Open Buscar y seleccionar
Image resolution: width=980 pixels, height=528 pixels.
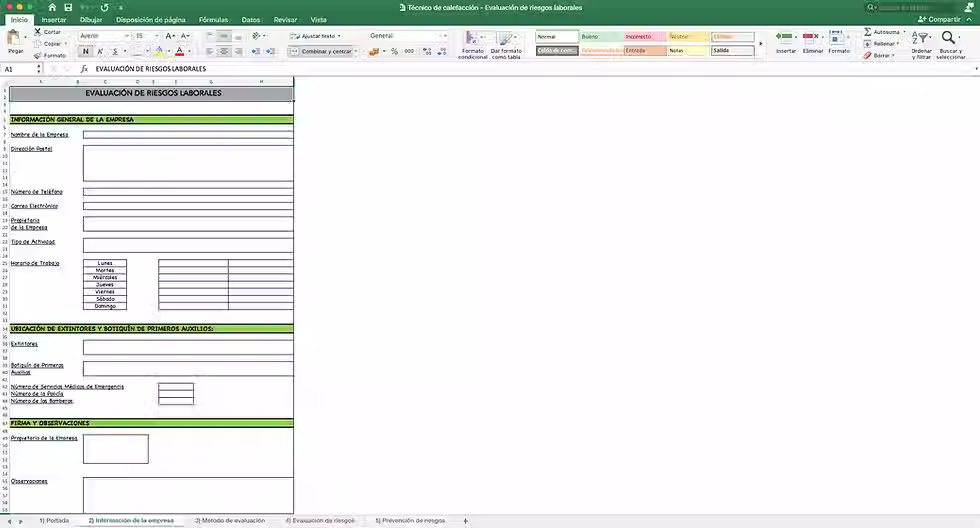click(x=951, y=45)
